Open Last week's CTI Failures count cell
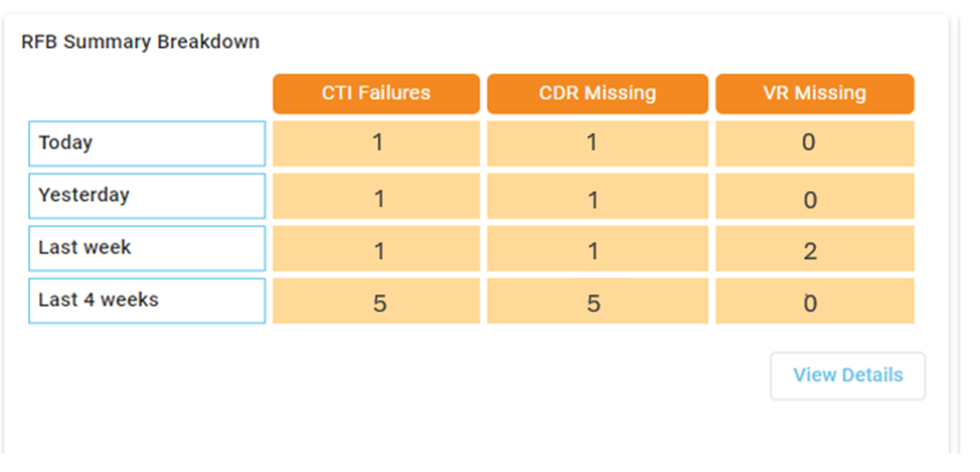The height and width of the screenshot is (472, 980). pos(376,248)
